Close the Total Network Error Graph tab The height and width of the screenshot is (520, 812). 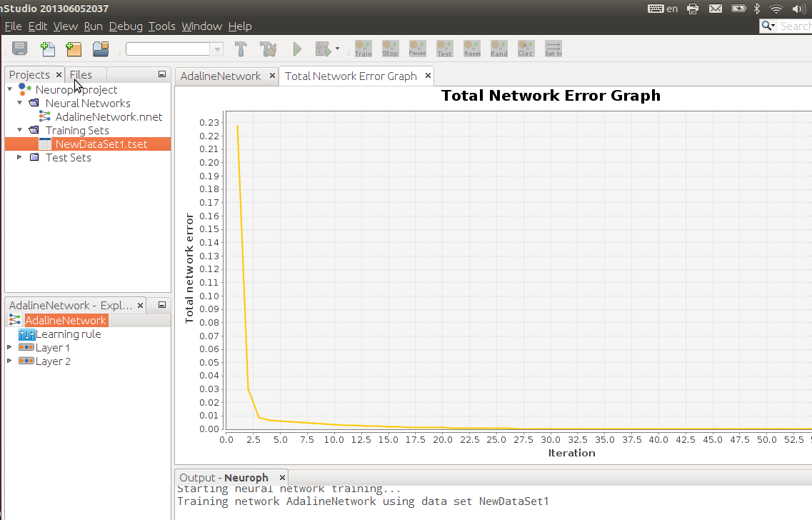point(428,76)
